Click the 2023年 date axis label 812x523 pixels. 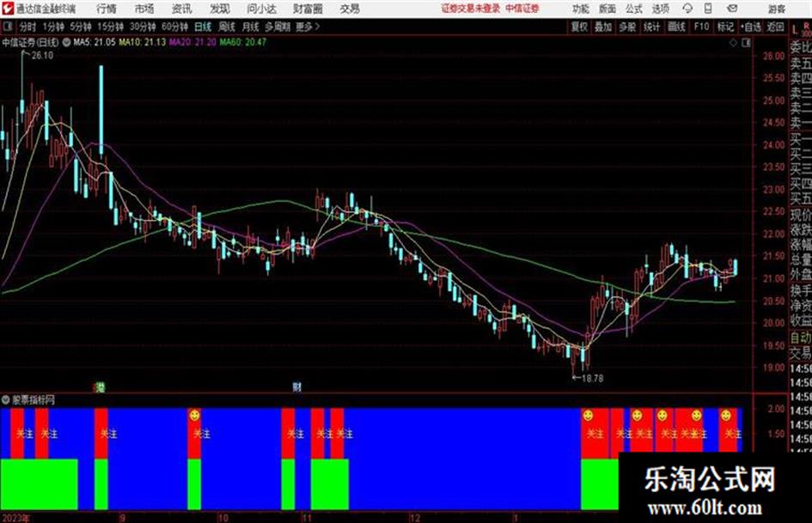click(x=15, y=518)
